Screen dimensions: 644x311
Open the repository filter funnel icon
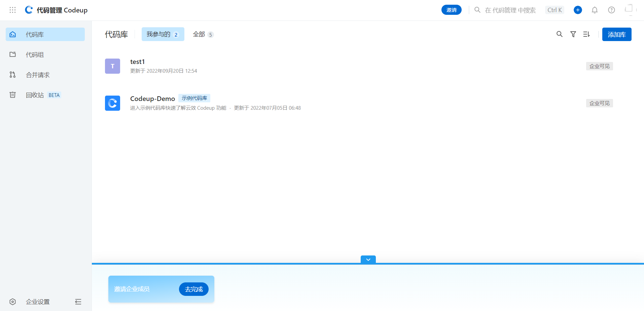click(573, 34)
